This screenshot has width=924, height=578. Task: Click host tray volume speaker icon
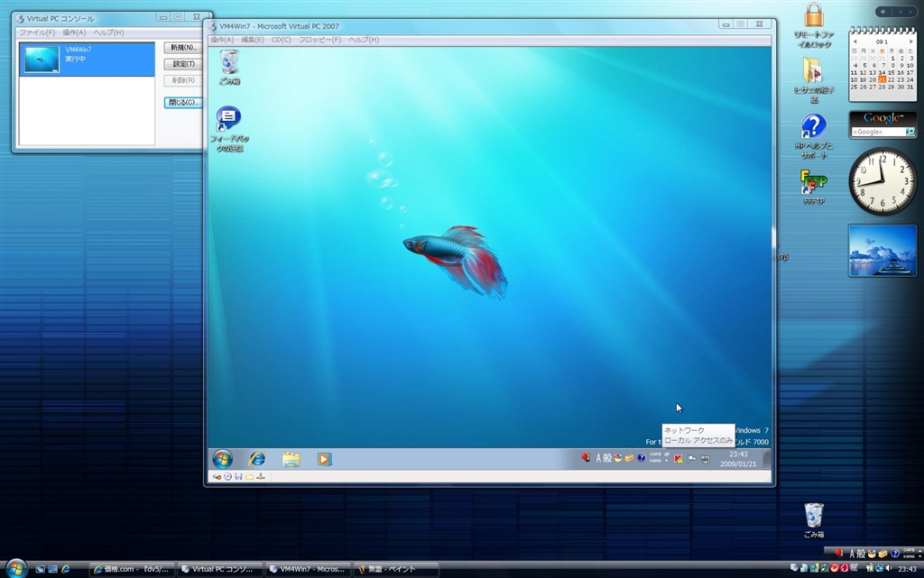coord(888,569)
